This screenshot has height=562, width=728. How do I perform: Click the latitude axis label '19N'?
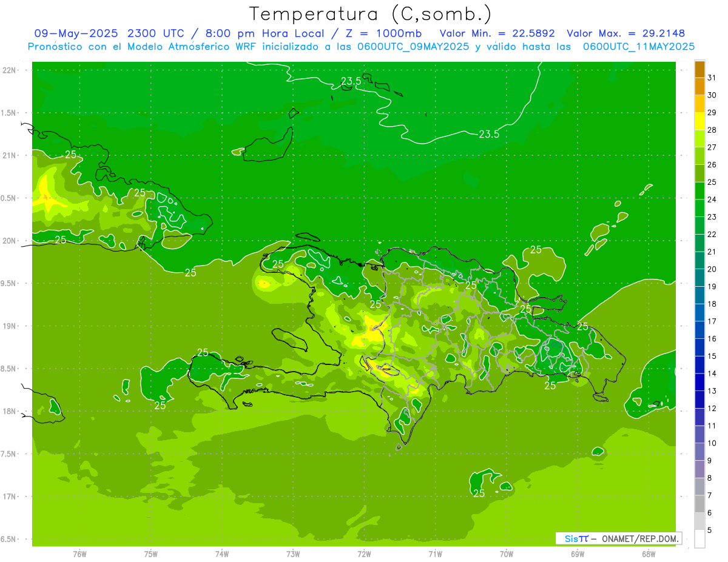pyautogui.click(x=9, y=326)
